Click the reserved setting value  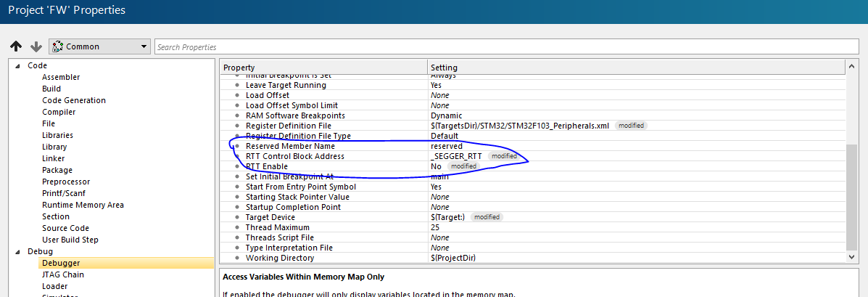click(446, 146)
